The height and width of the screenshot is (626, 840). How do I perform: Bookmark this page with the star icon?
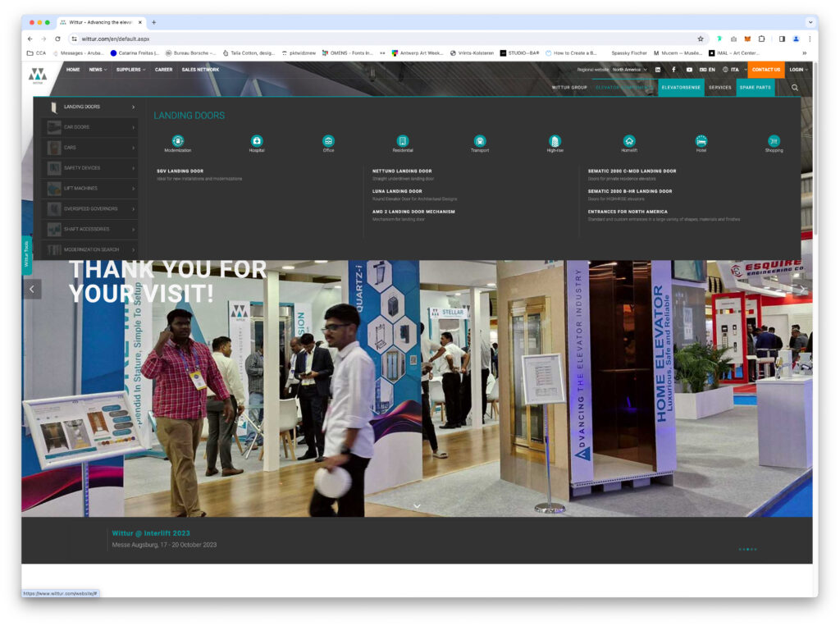[x=701, y=39]
